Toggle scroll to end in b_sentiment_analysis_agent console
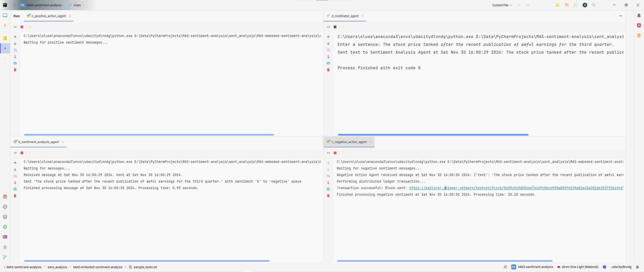The width and height of the screenshot is (644, 272). tap(15, 183)
